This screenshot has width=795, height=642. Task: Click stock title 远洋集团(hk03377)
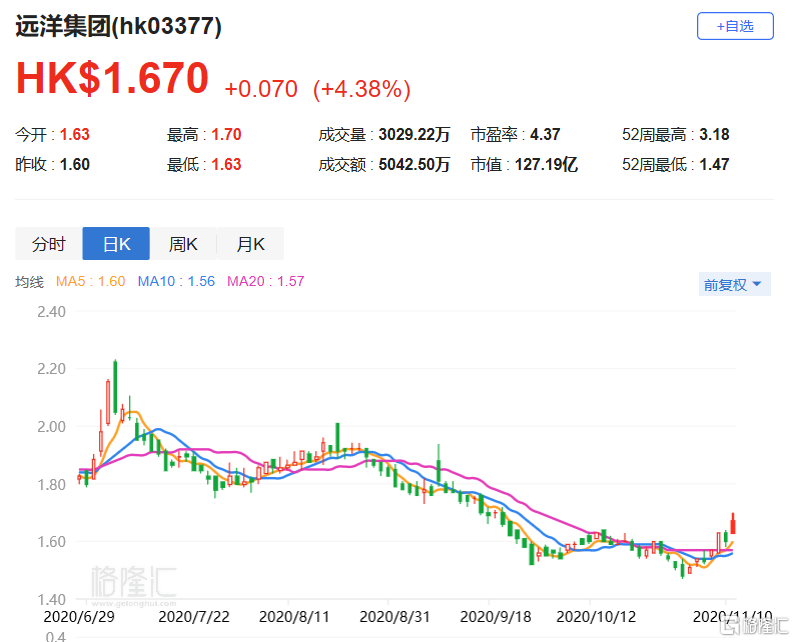(x=119, y=26)
